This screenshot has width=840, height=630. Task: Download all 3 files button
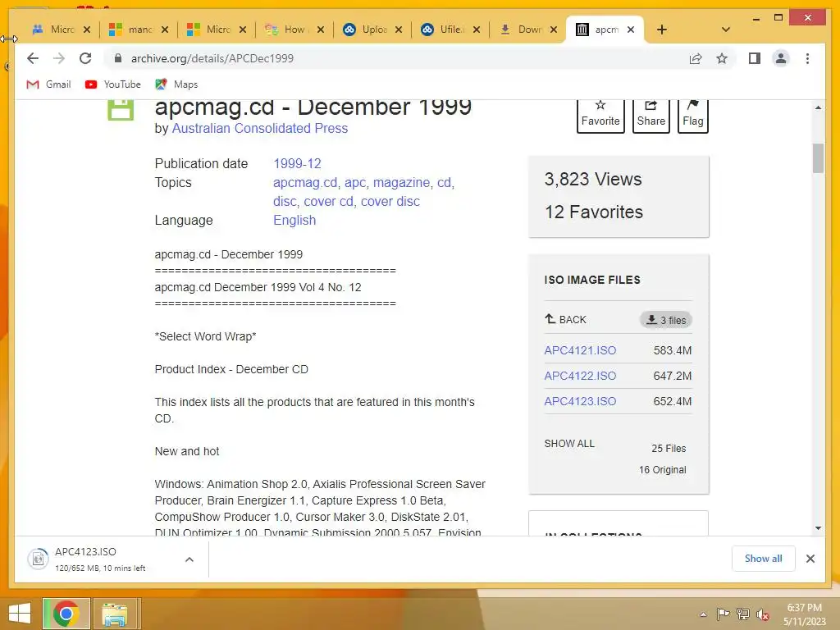click(x=666, y=320)
